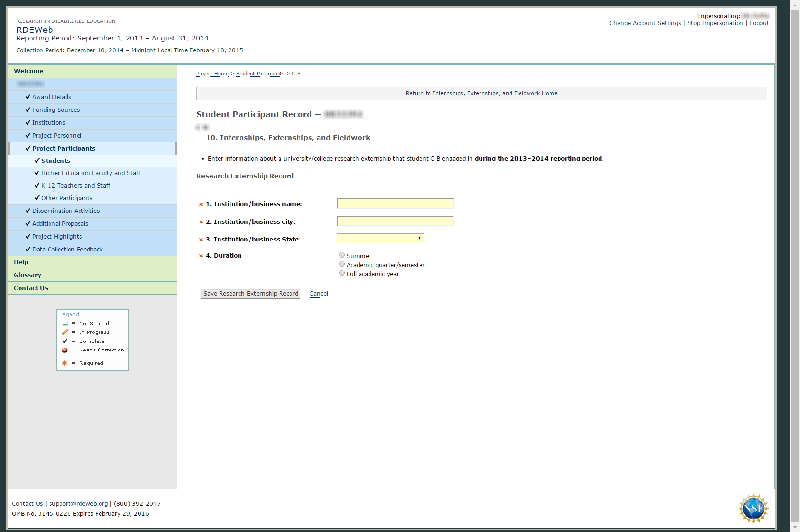Click the Needs Correction red icon in legend
The width and height of the screenshot is (800, 532).
tap(65, 350)
